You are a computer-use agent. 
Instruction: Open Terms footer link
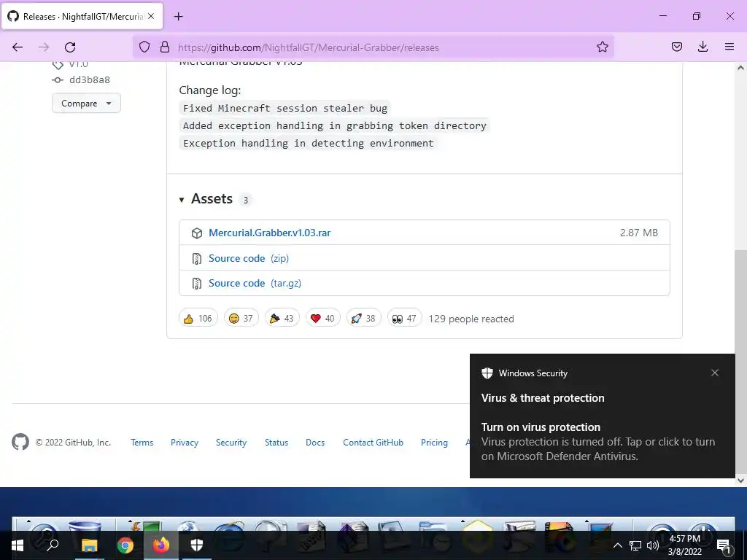(142, 443)
